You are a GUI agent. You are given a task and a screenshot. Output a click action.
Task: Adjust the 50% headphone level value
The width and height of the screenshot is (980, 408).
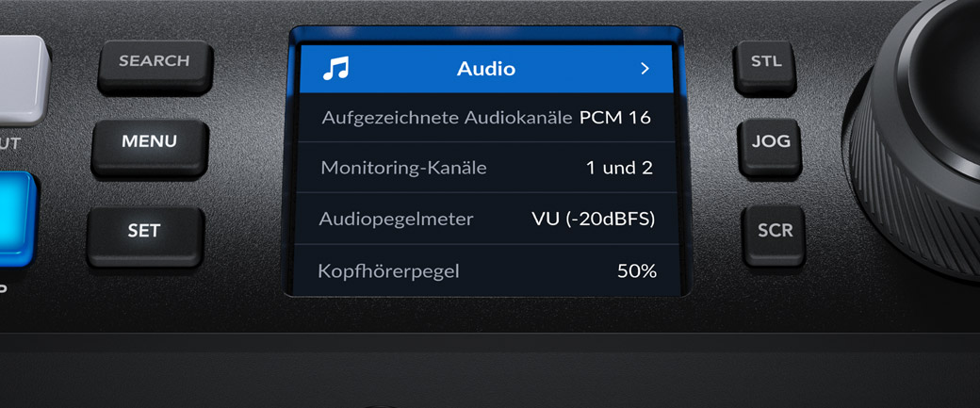(637, 270)
